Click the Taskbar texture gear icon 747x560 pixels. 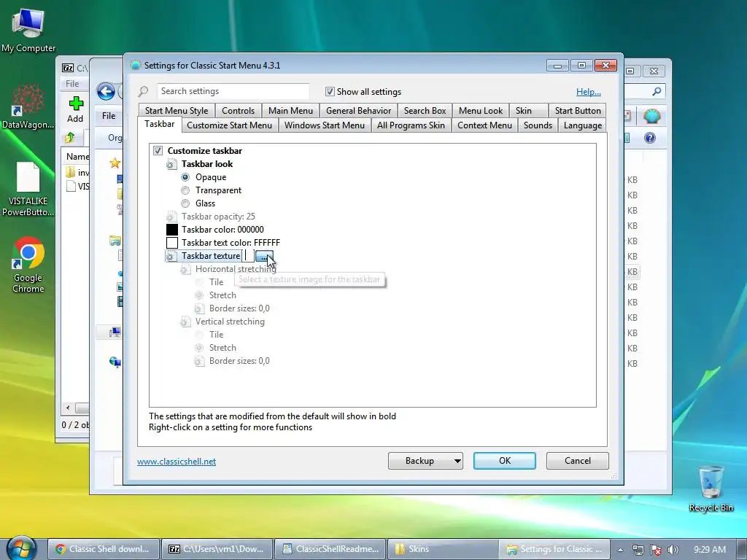point(171,256)
